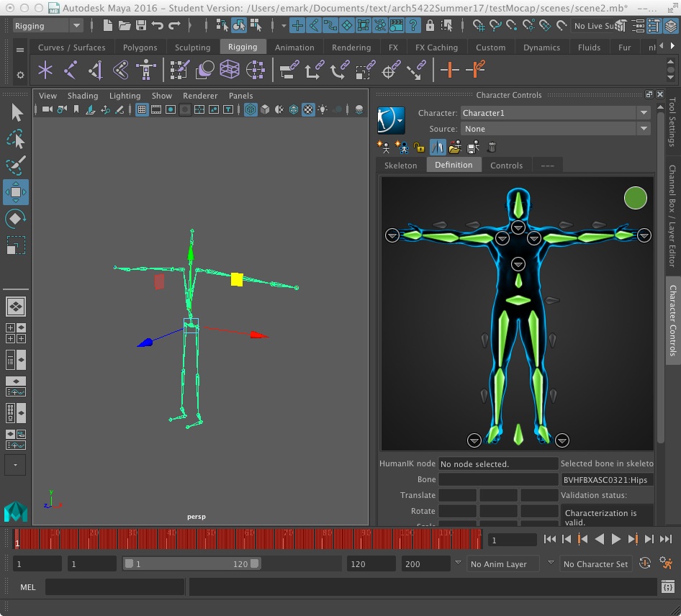Toggle wireframe shading in viewport
Viewport: 681px width, 616px height.
coord(251,110)
